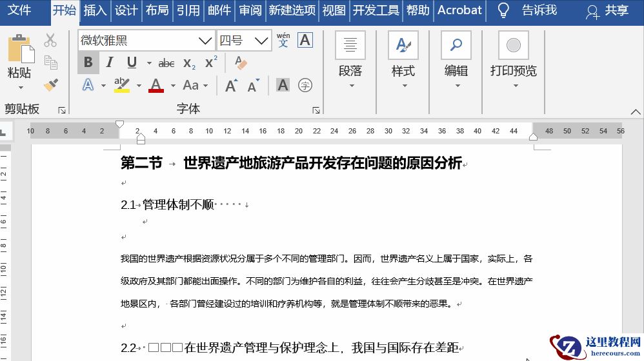Image resolution: width=644 pixels, height=361 pixels.
Task: Switch to the Layout (布局) tab
Action: click(157, 10)
